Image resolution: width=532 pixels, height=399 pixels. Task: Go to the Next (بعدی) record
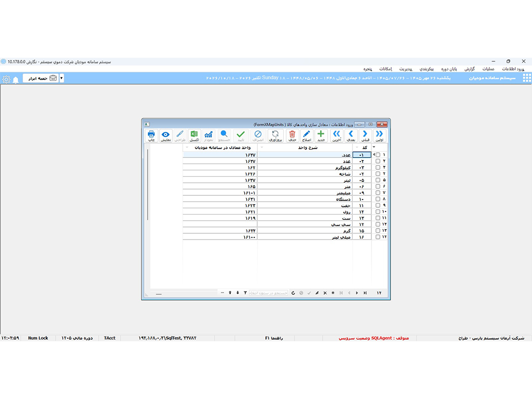pyautogui.click(x=351, y=136)
